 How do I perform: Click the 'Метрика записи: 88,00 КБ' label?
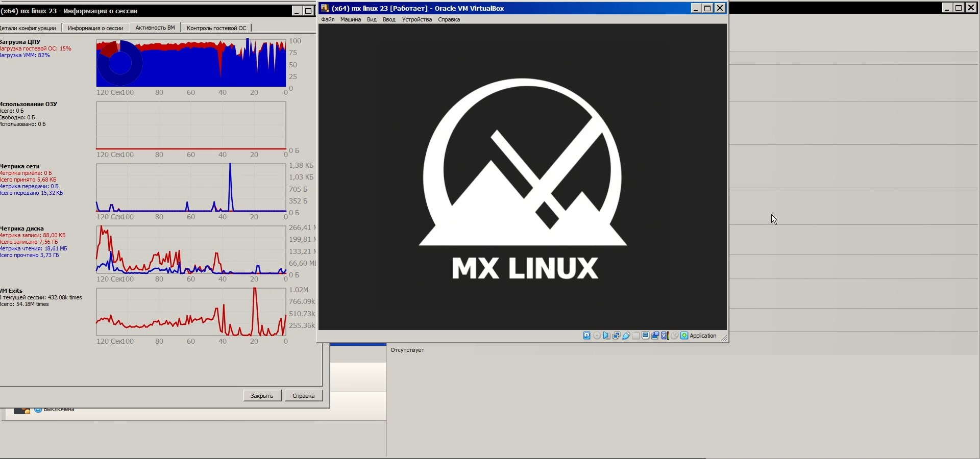point(33,235)
